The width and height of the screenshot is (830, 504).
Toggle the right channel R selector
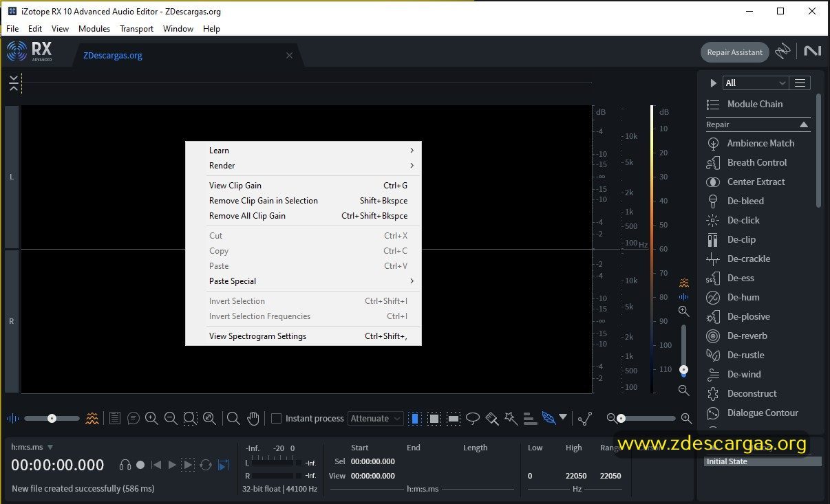pos(12,321)
